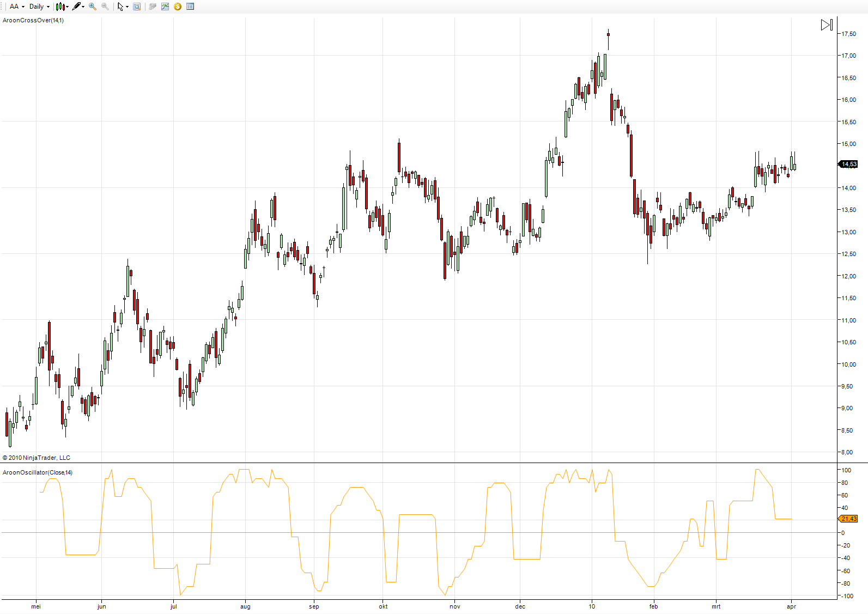This screenshot has height=614, width=868.
Task: Click the current price marker 14,53
Action: [x=848, y=164]
